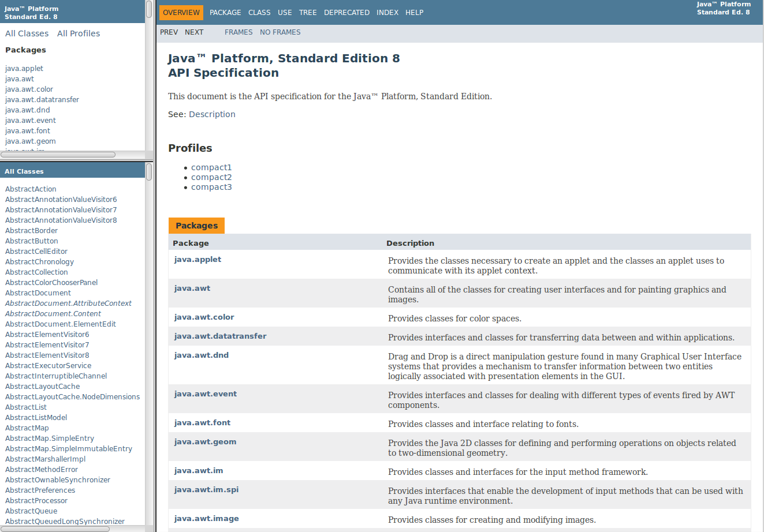Click the Packages orange tab header
The image size is (764, 532).
point(196,226)
